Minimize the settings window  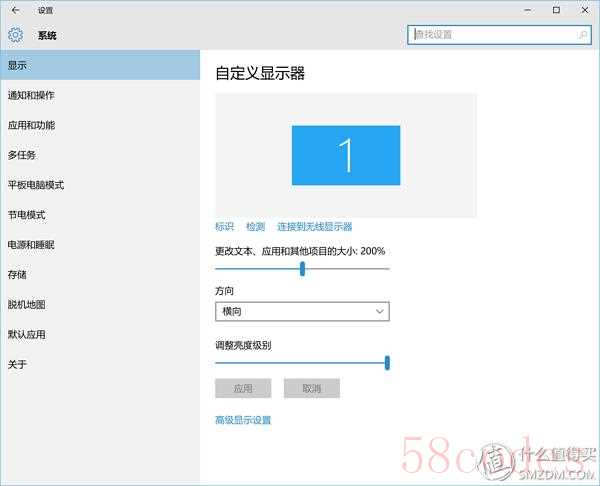(x=528, y=10)
